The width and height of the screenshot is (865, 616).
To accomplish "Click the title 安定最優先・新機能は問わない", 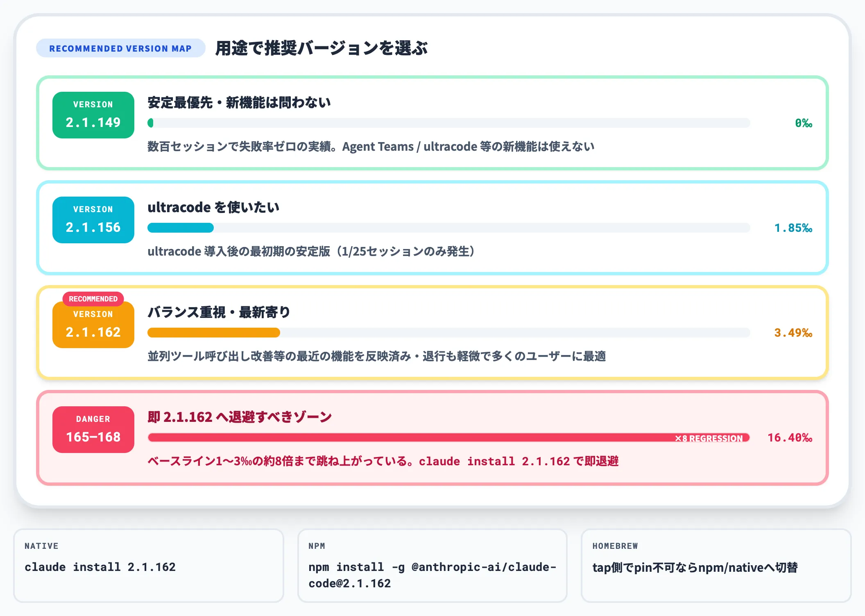I will pos(239,102).
